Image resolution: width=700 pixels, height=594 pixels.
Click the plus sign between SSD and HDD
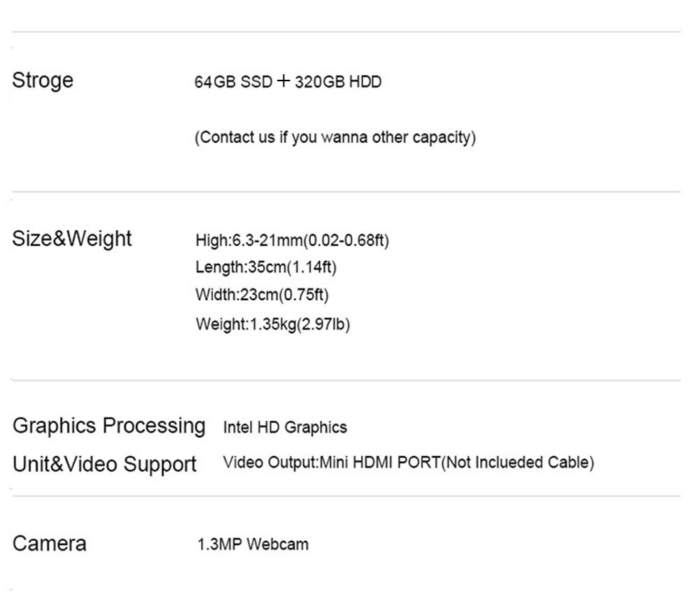(283, 81)
